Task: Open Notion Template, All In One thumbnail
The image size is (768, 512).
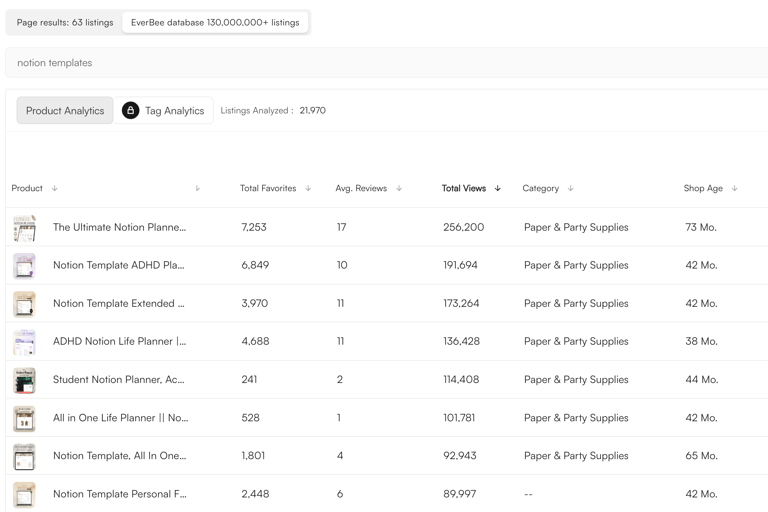Action: pos(24,456)
